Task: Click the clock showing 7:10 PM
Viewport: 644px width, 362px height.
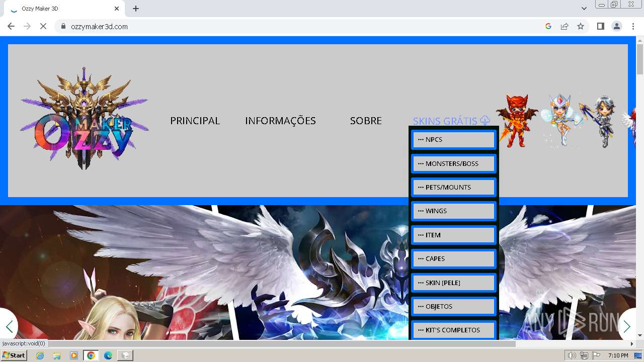Action: 618,355
